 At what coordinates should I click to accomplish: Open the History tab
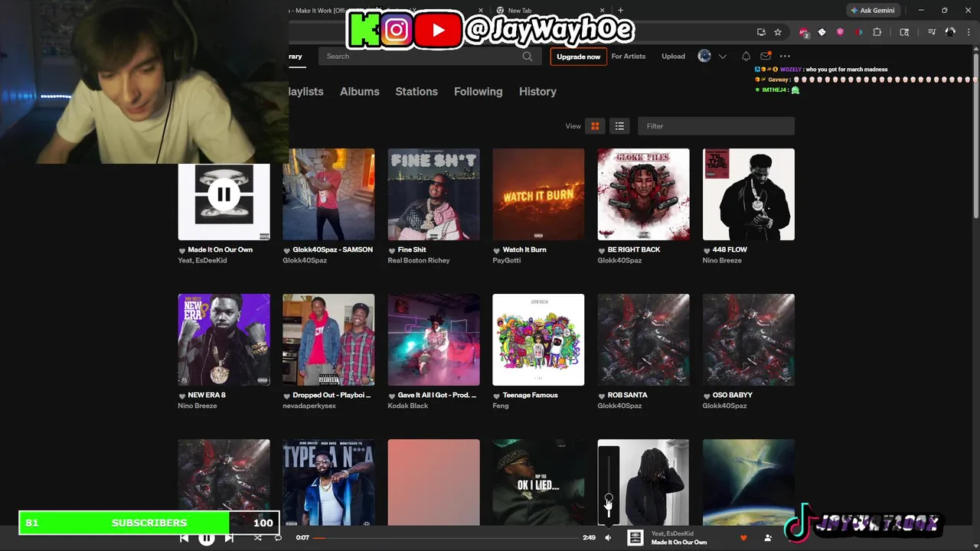coord(537,91)
